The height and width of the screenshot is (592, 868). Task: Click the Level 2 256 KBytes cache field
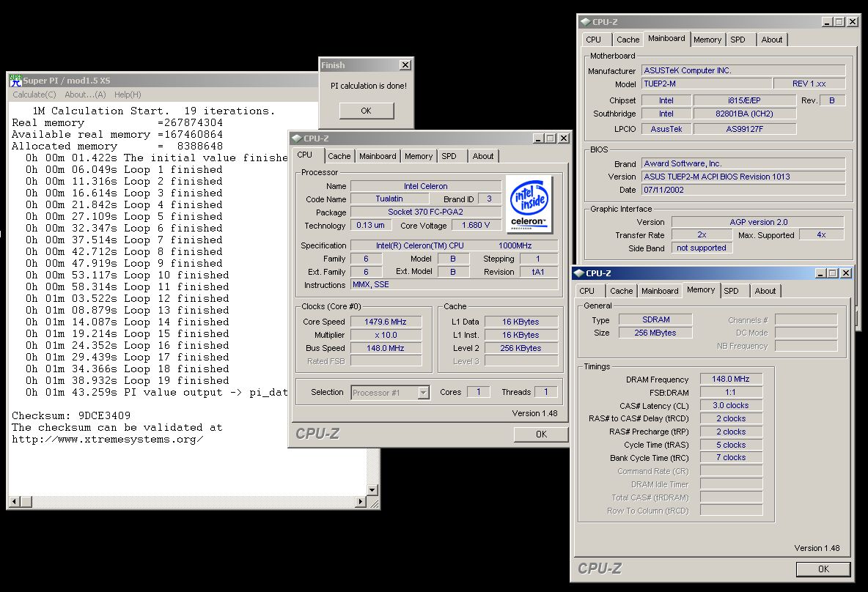(521, 349)
